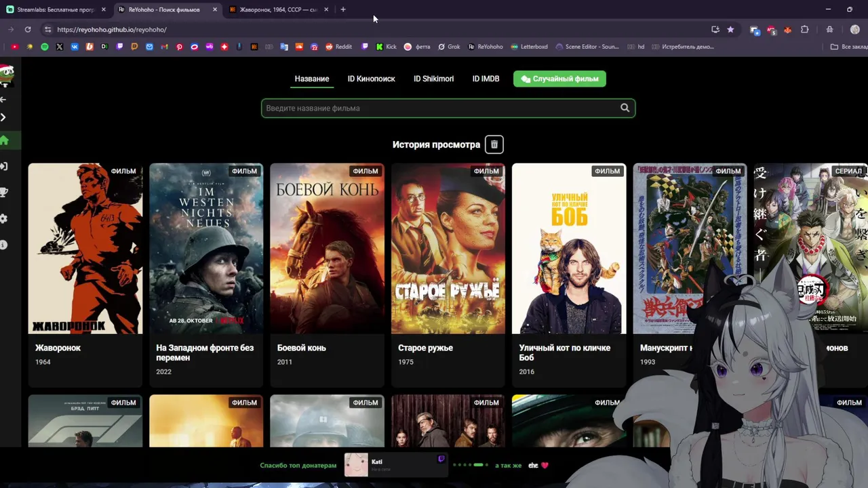Open the Grok bookmark
Viewport: 868px width, 488px height.
tap(449, 47)
